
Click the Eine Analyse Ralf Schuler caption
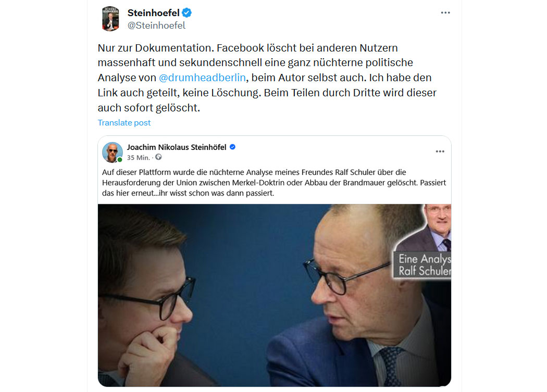tap(422, 265)
